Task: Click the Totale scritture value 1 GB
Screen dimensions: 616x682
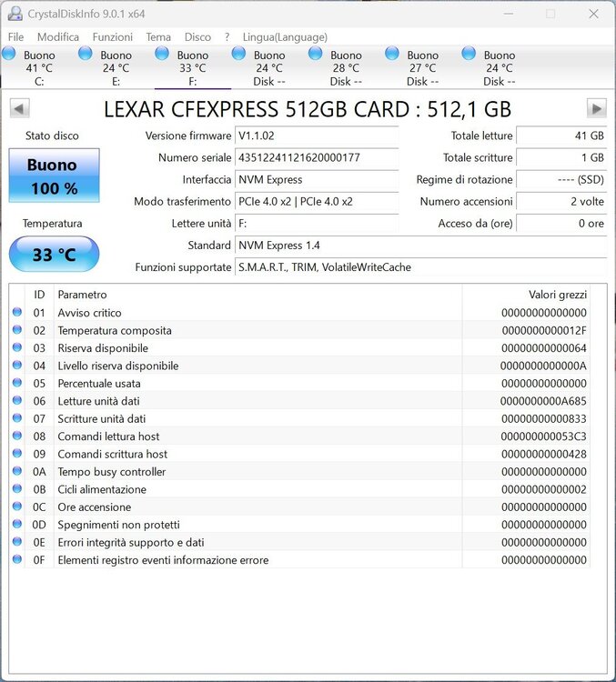Action: [x=561, y=157]
